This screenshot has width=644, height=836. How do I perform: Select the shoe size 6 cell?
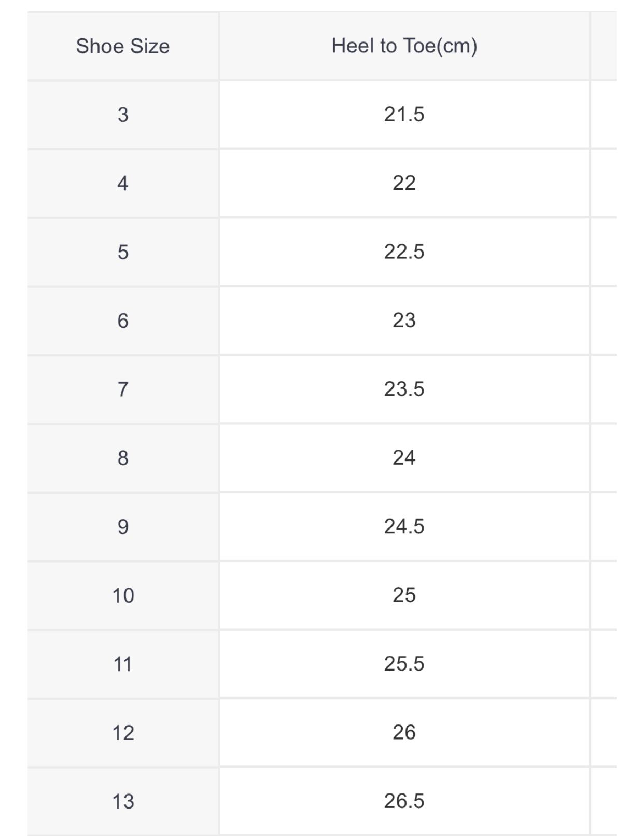[123, 321]
